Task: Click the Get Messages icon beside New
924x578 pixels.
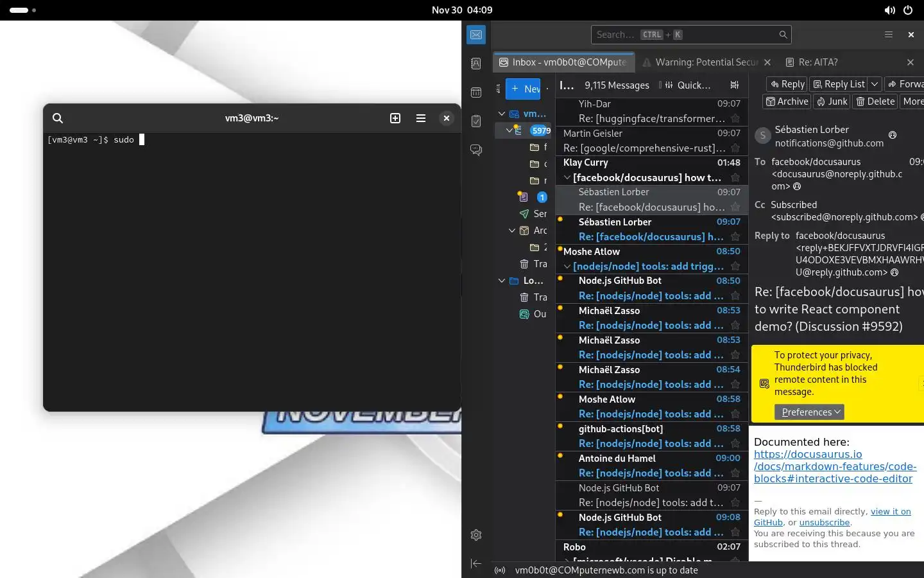Action: tap(499, 89)
